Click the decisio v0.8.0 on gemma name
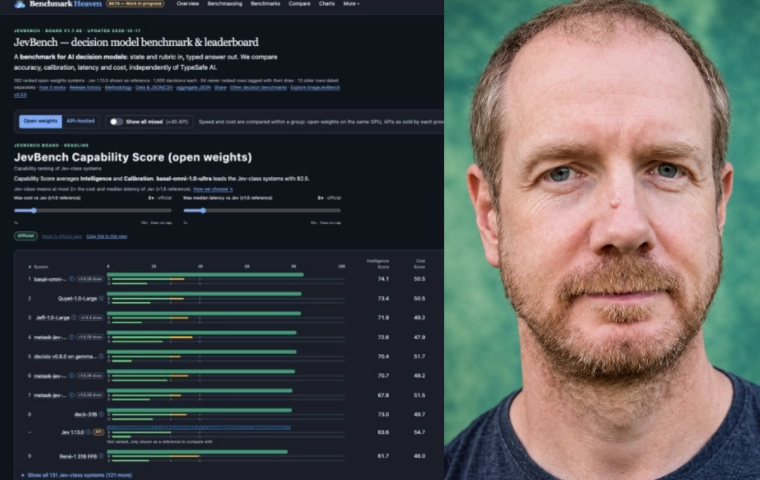Viewport: 760px width, 480px height. [x=65, y=356]
